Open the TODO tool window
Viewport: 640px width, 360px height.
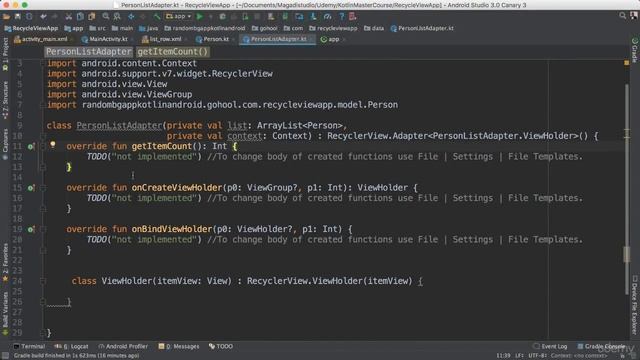pyautogui.click(x=221, y=347)
